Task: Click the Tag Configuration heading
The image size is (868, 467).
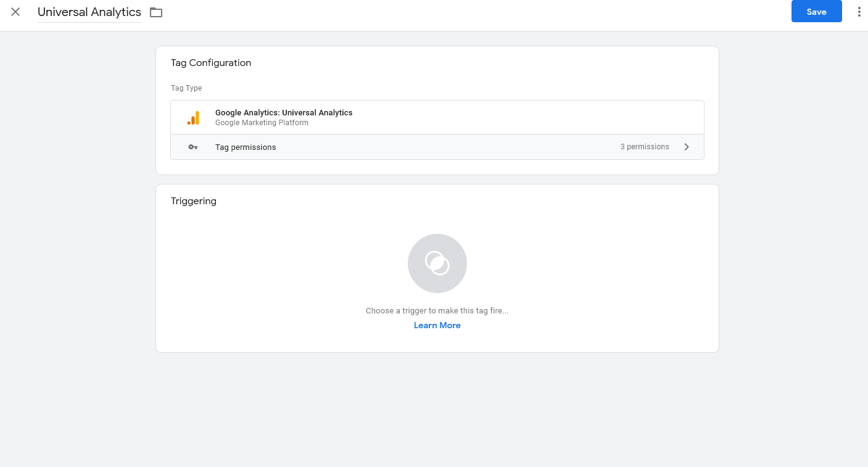Action: click(x=211, y=63)
